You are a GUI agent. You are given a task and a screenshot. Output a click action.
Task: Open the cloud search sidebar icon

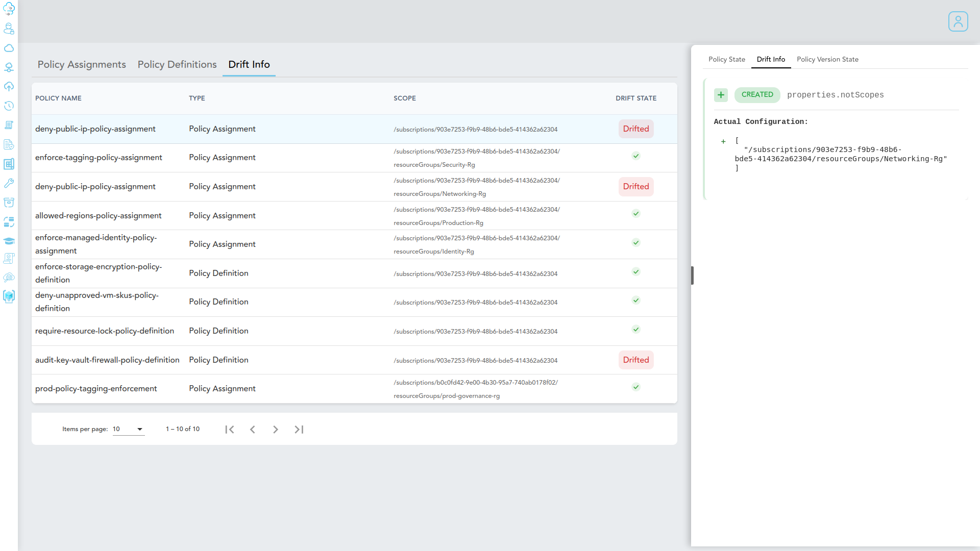[9, 278]
